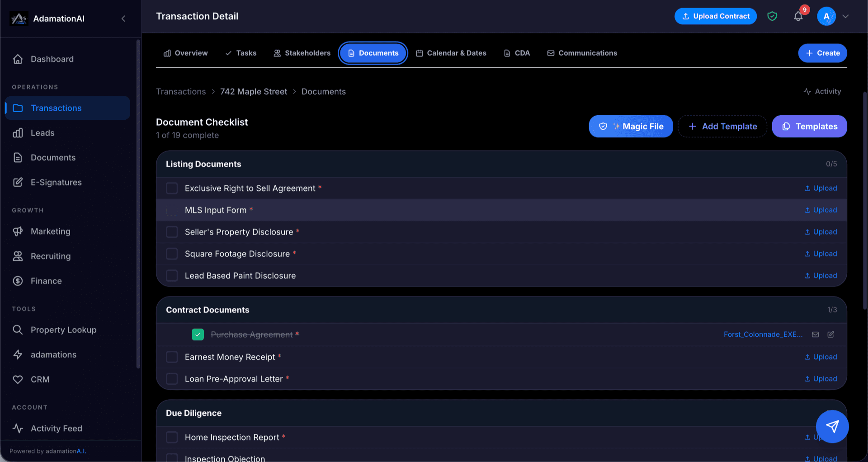868x462 pixels.
Task: Open Finance in the sidebar
Action: [x=68, y=281]
